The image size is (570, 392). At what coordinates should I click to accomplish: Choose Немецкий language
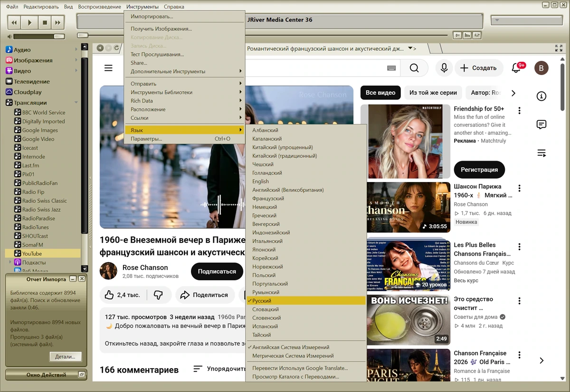click(x=306, y=207)
